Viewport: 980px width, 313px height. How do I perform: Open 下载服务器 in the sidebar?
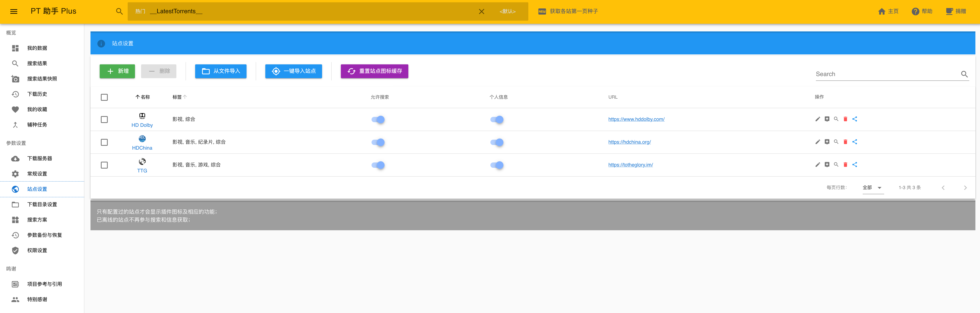tap(39, 159)
